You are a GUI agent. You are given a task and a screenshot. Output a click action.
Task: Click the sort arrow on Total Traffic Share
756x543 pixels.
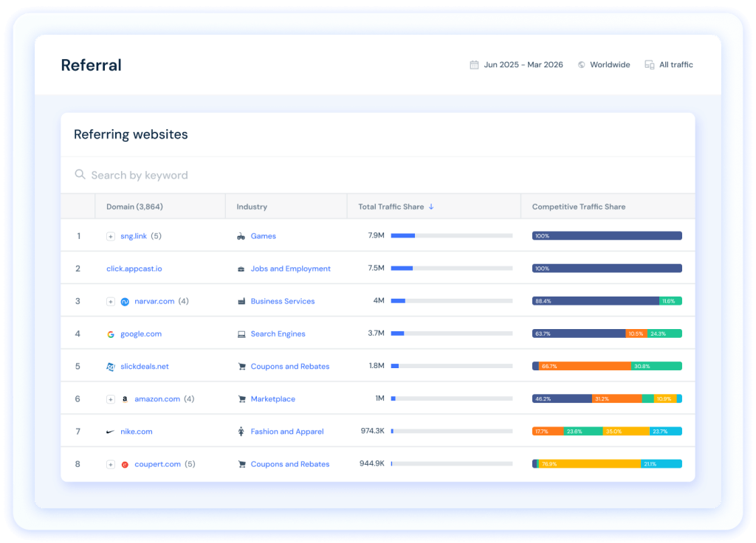[x=431, y=207]
